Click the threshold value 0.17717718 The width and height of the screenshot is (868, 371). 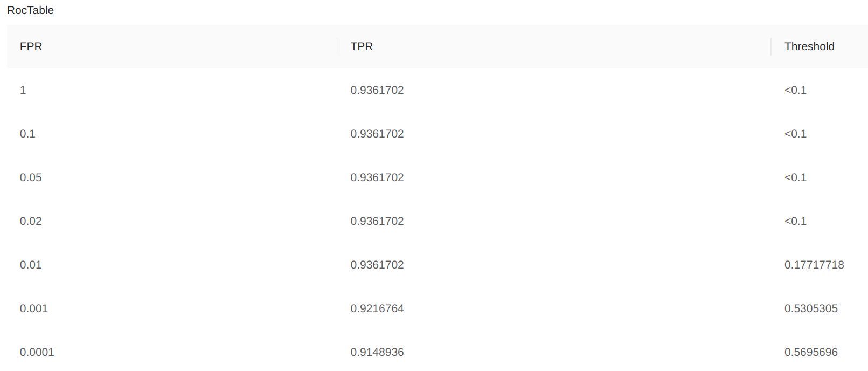point(814,265)
